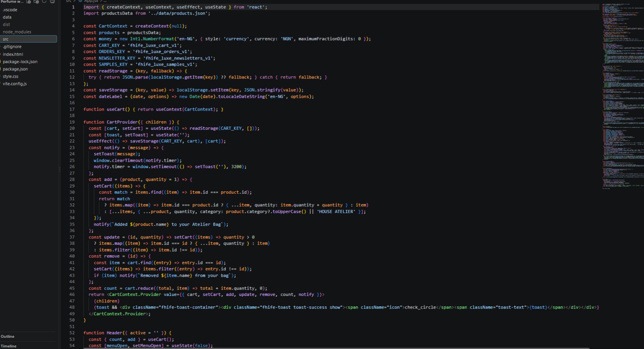Click the '../data/products.json' import path

[x=178, y=14]
